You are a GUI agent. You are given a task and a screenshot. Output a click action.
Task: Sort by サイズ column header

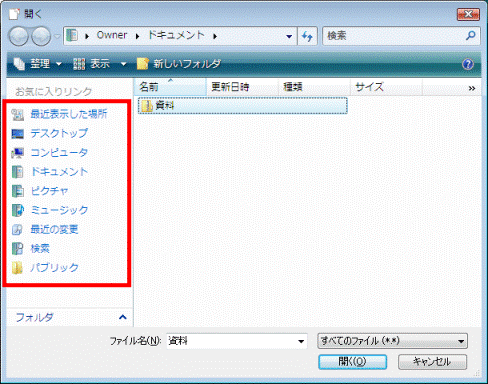point(386,87)
